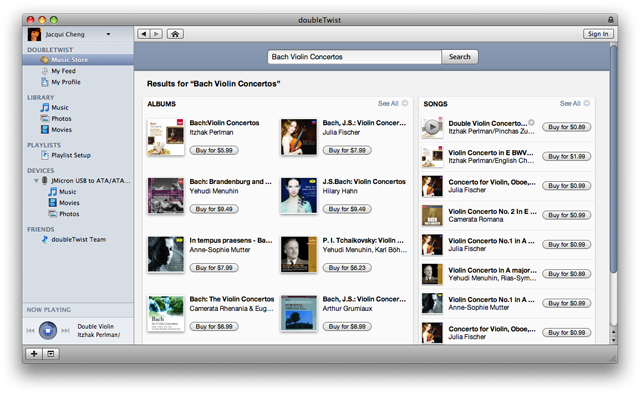Screen dimensions: 640x394
Task: Buy Tchaikovsky Violin album for $6.23
Action: coord(347,268)
